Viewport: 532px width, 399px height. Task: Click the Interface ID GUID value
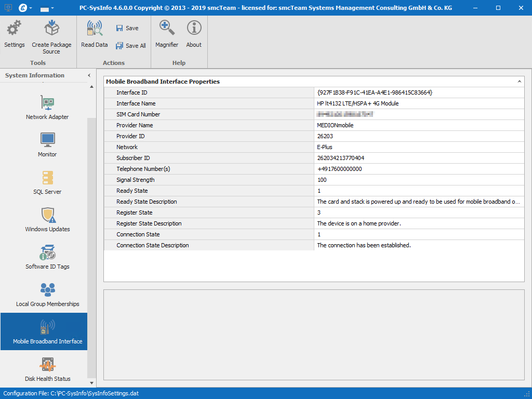click(x=375, y=92)
